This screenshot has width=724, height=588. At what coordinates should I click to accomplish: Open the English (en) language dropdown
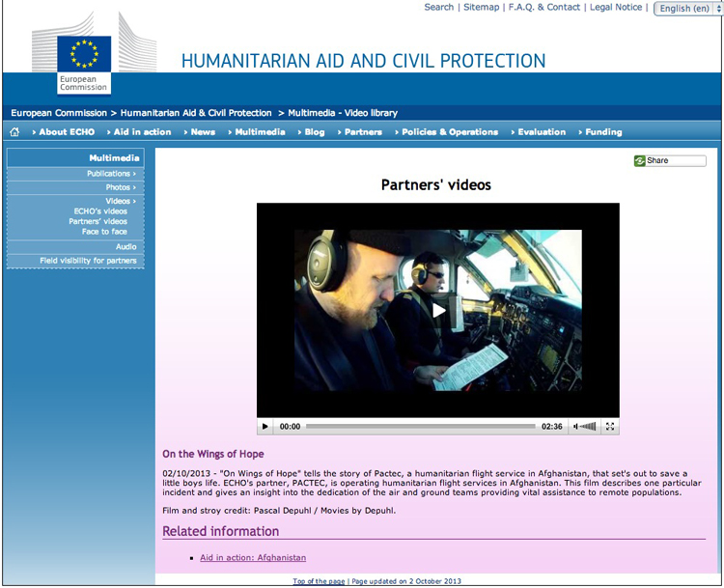pyautogui.click(x=688, y=9)
